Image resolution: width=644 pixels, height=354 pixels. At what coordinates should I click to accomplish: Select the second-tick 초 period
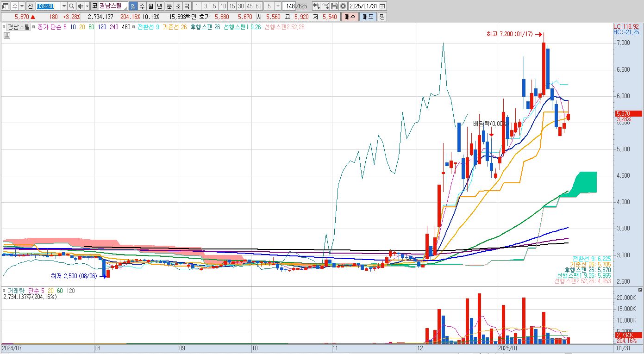click(x=178, y=6)
